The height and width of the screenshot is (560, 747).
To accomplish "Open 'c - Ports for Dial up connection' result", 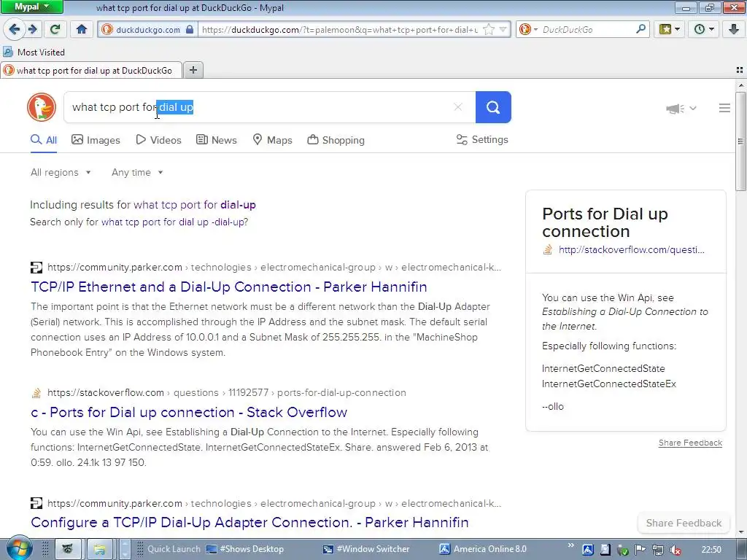I will [x=189, y=412].
